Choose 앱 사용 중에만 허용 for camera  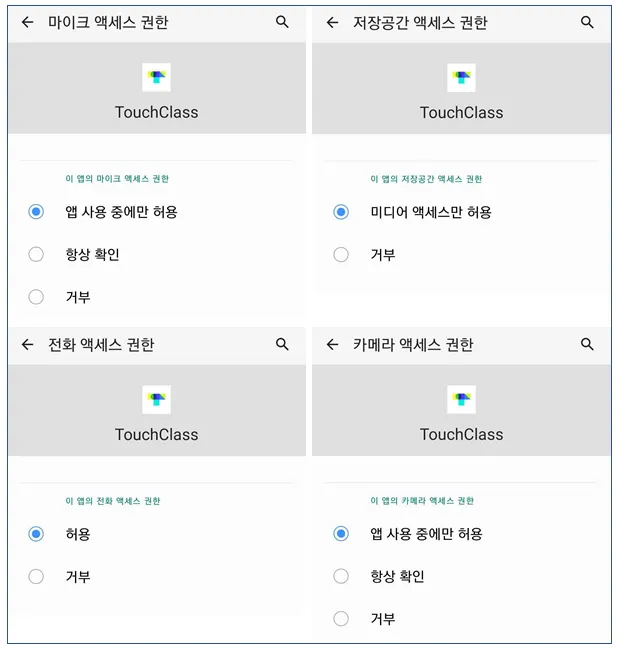click(341, 534)
